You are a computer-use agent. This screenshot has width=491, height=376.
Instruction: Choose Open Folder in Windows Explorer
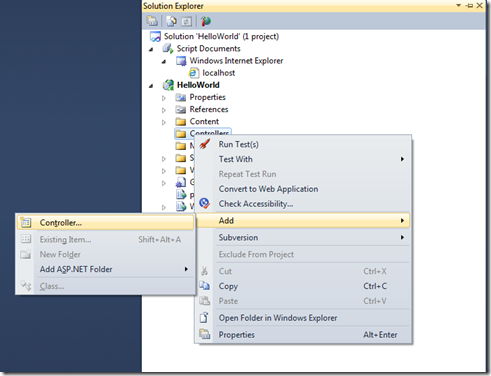click(303, 318)
